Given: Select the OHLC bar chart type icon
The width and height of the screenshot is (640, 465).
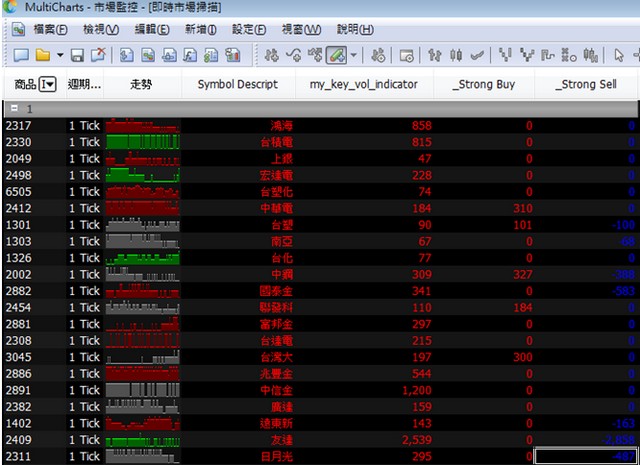Looking at the screenshot, I should (435, 55).
